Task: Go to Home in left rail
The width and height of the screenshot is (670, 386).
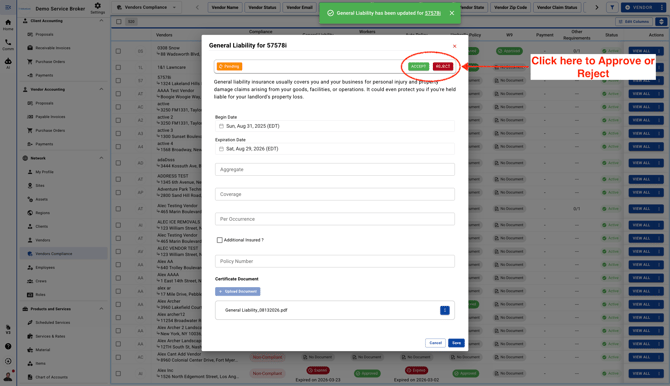Action: coord(8,25)
